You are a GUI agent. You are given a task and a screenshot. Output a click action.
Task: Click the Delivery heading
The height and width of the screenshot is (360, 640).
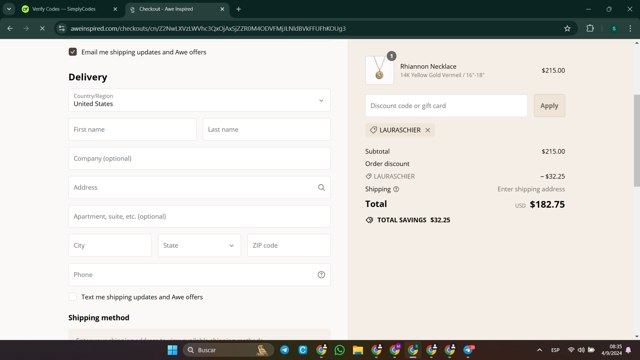click(x=88, y=77)
